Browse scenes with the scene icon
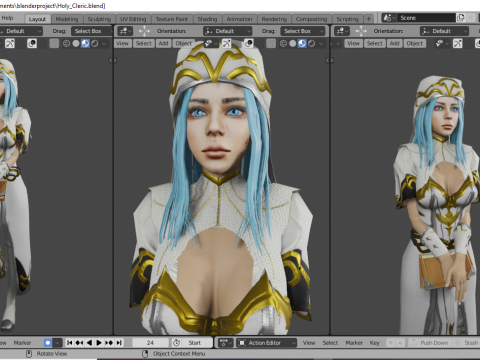The image size is (480, 360). click(x=389, y=18)
